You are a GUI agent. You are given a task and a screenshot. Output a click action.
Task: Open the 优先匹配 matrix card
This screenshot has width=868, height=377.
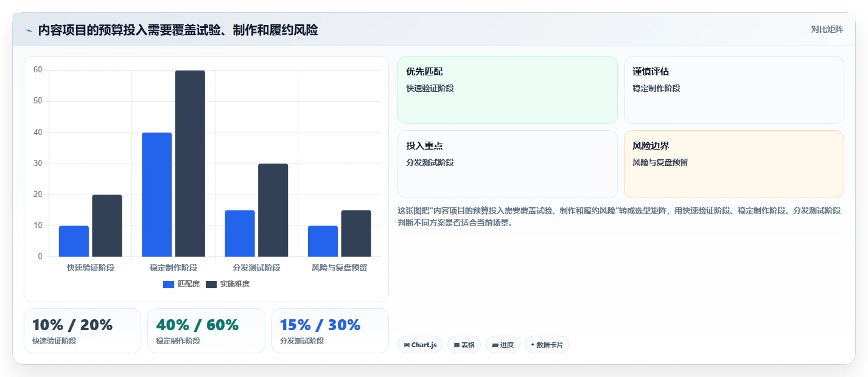[508, 90]
